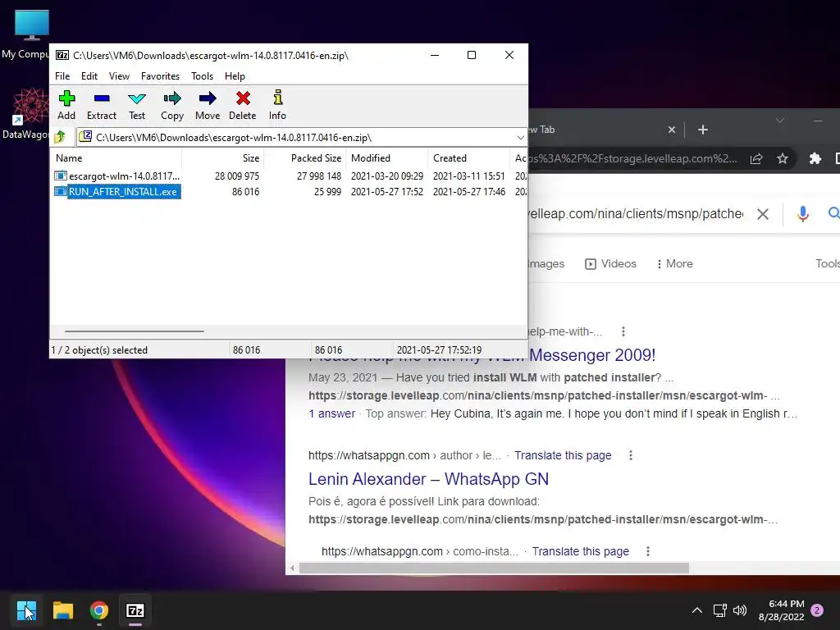
Task: Click the Extract toolbar icon
Action: 101,106
